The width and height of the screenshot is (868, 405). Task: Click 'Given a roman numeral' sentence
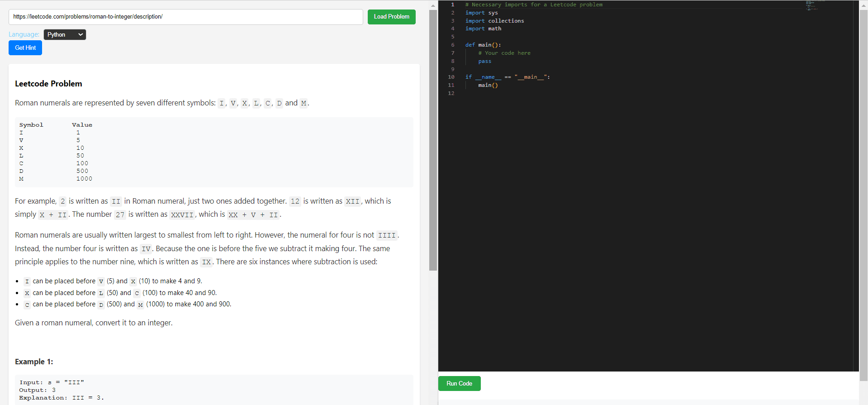(94, 323)
